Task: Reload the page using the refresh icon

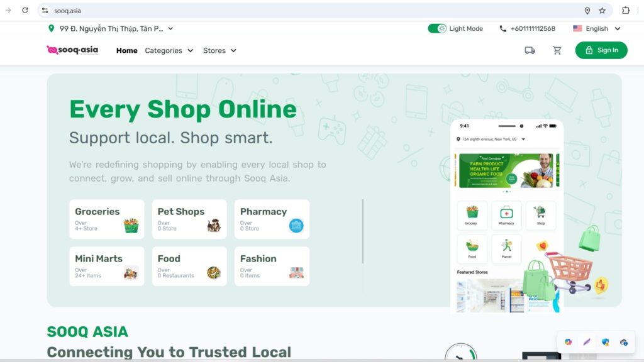Action: pyautogui.click(x=25, y=10)
